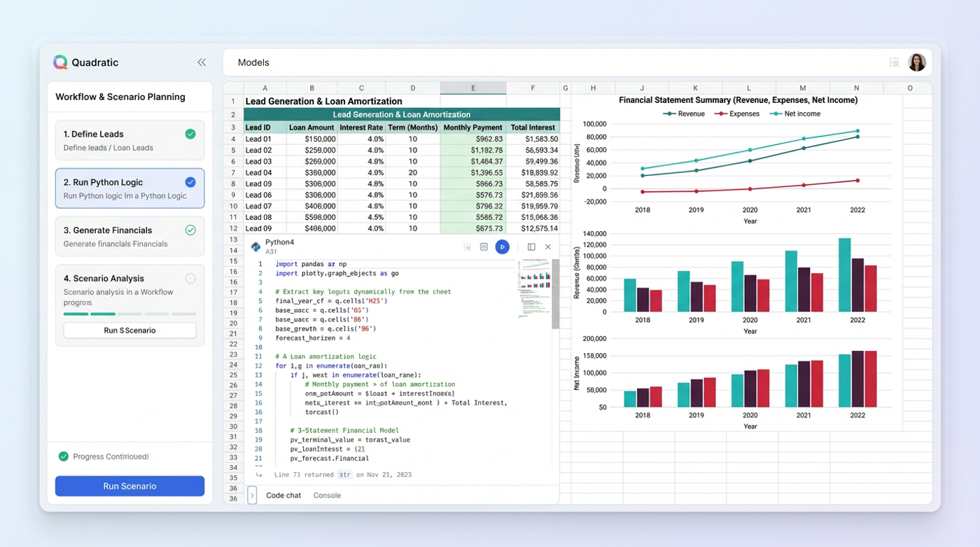Viewport: 980px width, 547px height.
Task: Switch to the Code chat tab
Action: pyautogui.click(x=283, y=495)
